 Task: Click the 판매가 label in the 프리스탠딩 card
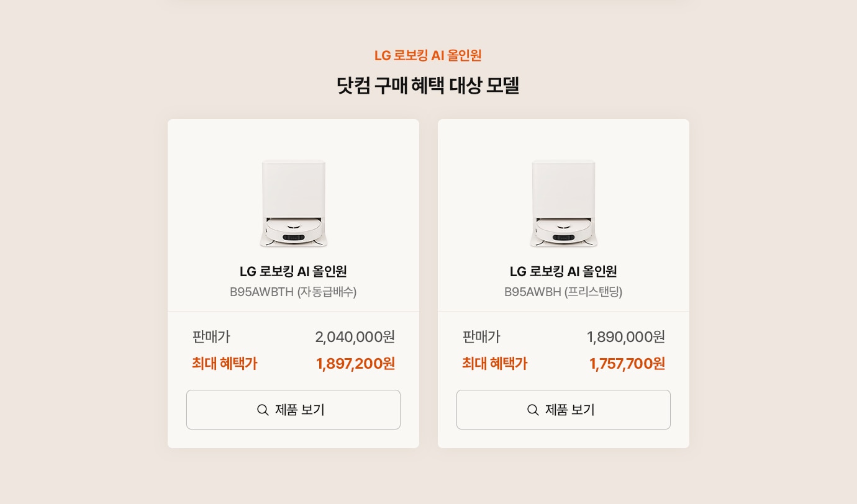(481, 337)
